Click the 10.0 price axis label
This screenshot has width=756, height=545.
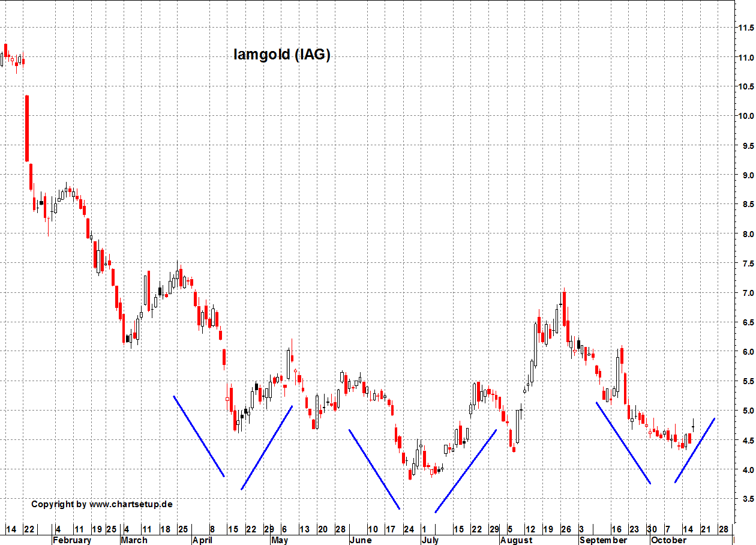coord(746,116)
